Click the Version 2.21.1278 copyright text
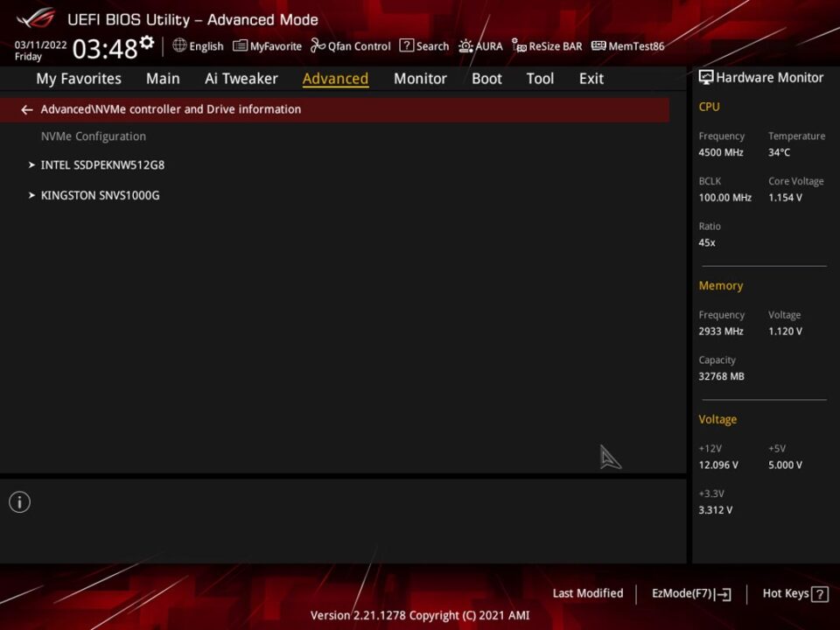 [420, 615]
